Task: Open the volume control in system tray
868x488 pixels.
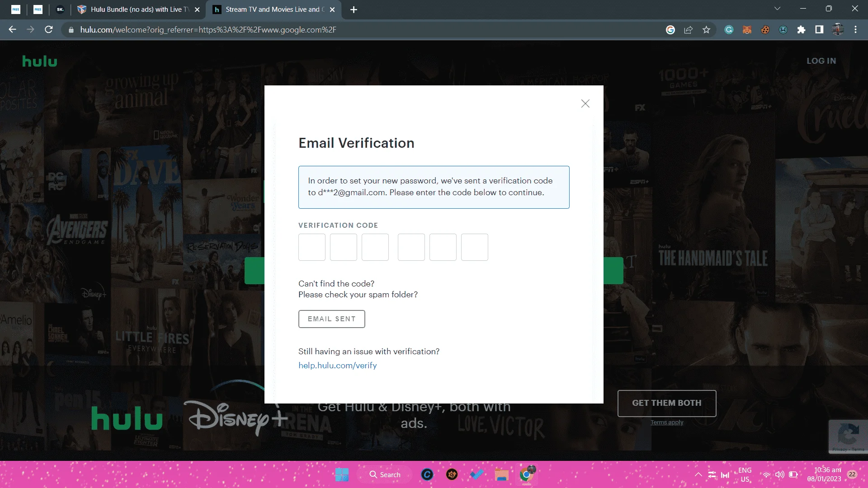Action: [x=780, y=474]
